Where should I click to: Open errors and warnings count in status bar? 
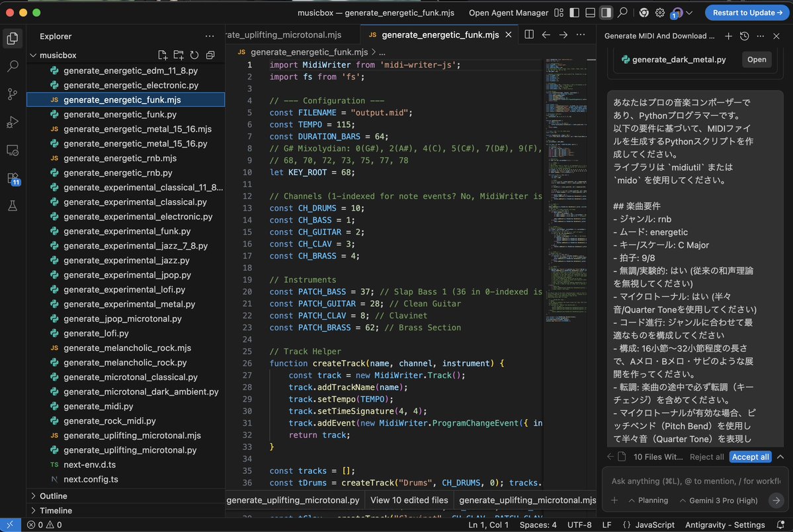pyautogui.click(x=44, y=525)
